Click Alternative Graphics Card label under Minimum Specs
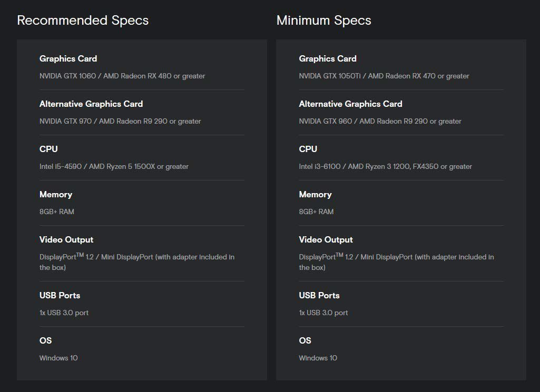540x392 pixels. point(350,104)
